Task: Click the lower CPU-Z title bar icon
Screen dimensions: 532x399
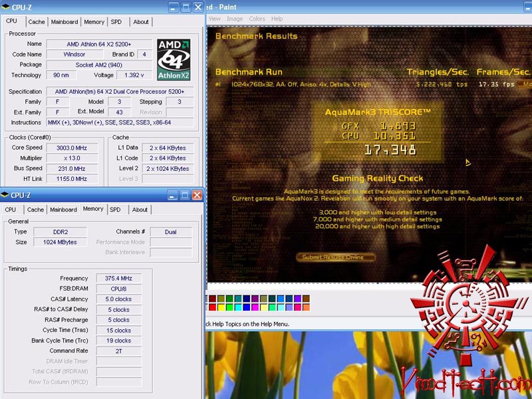Action: (x=5, y=195)
